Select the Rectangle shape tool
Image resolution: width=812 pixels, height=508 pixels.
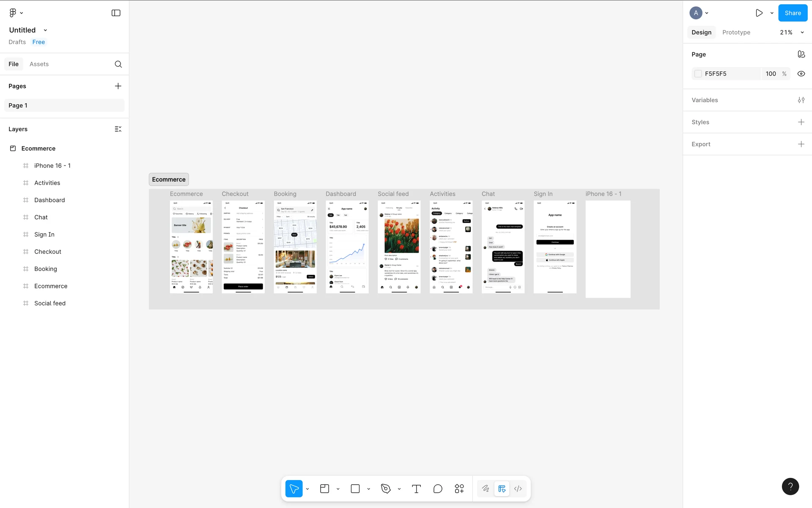(355, 489)
